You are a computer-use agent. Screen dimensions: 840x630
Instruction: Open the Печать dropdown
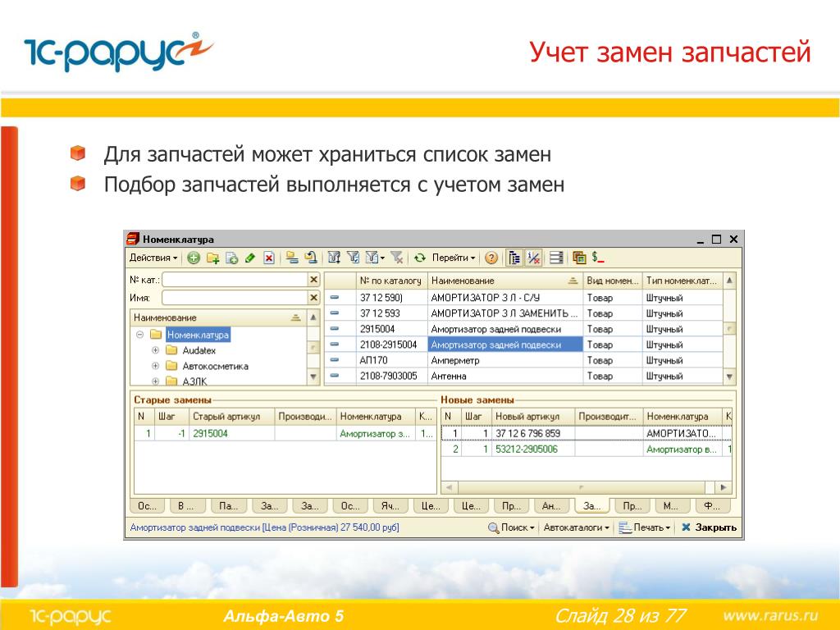(x=645, y=527)
